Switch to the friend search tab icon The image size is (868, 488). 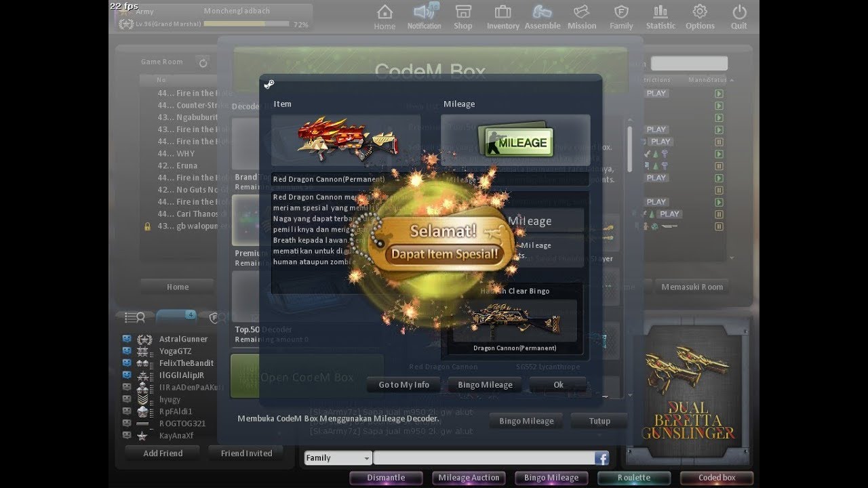[135, 317]
